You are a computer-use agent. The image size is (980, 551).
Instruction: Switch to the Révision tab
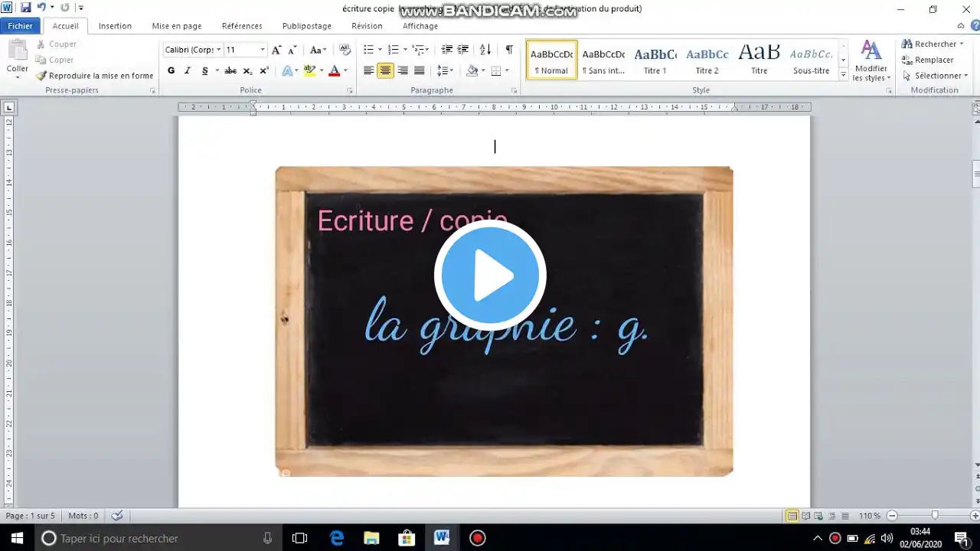[367, 26]
